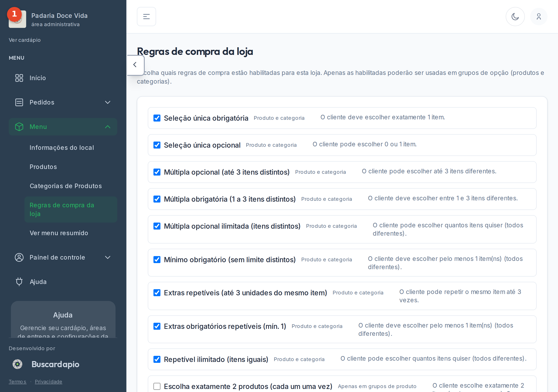
Task: Switch to dark mode with moon icon
Action: [515, 17]
